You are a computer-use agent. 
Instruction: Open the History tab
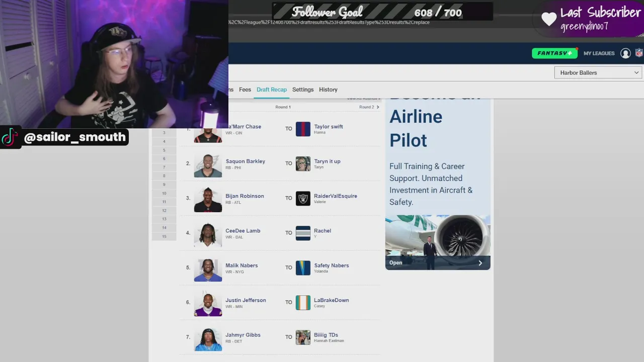[x=328, y=89]
